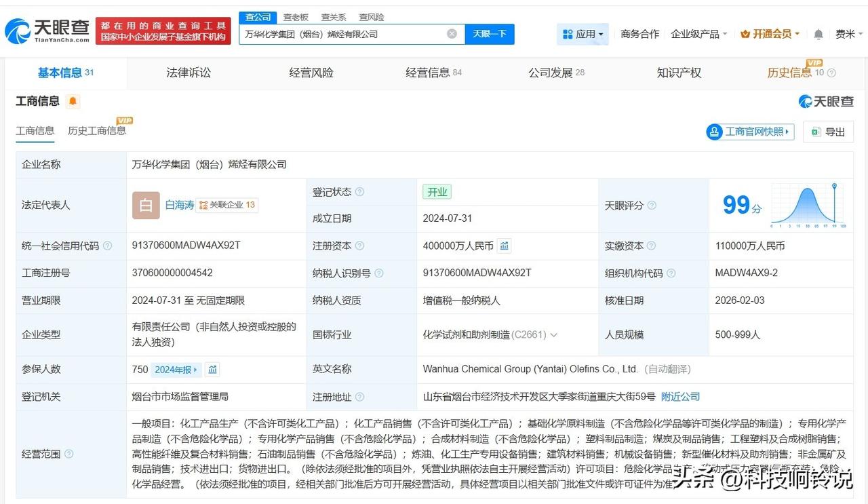Open the 法律诉讼 tab
This screenshot has width=868, height=504.
189,73
